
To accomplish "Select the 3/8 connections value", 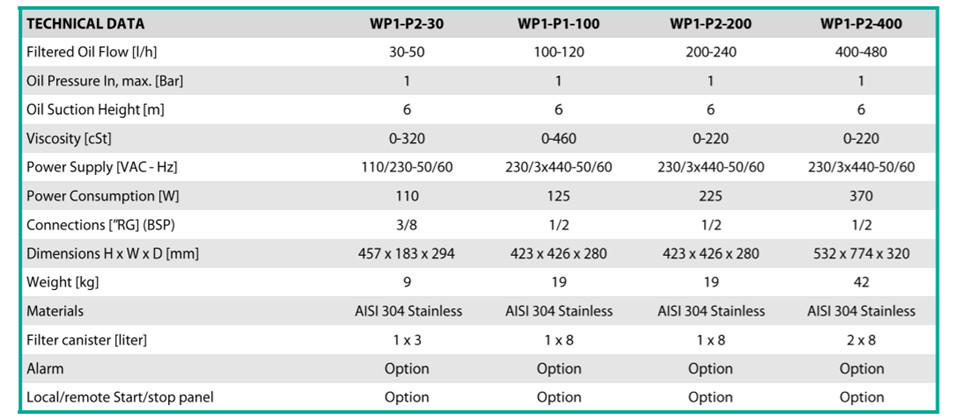I will [407, 225].
